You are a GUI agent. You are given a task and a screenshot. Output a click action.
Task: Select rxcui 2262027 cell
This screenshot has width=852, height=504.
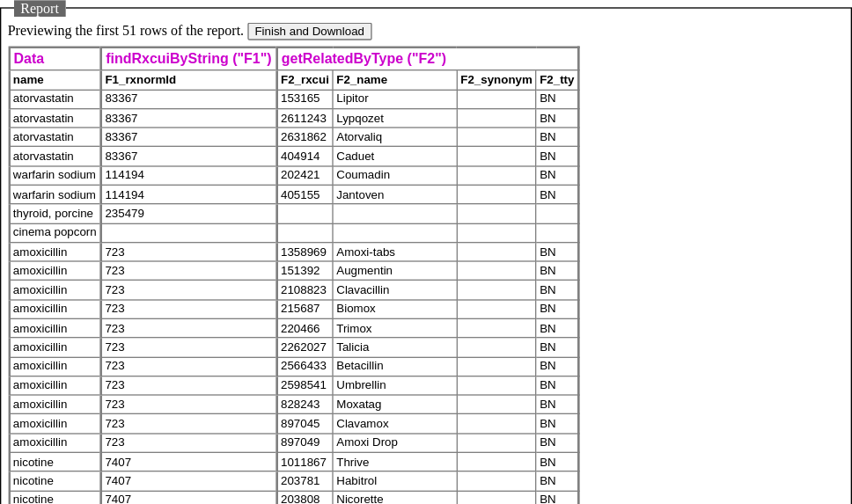click(x=305, y=347)
